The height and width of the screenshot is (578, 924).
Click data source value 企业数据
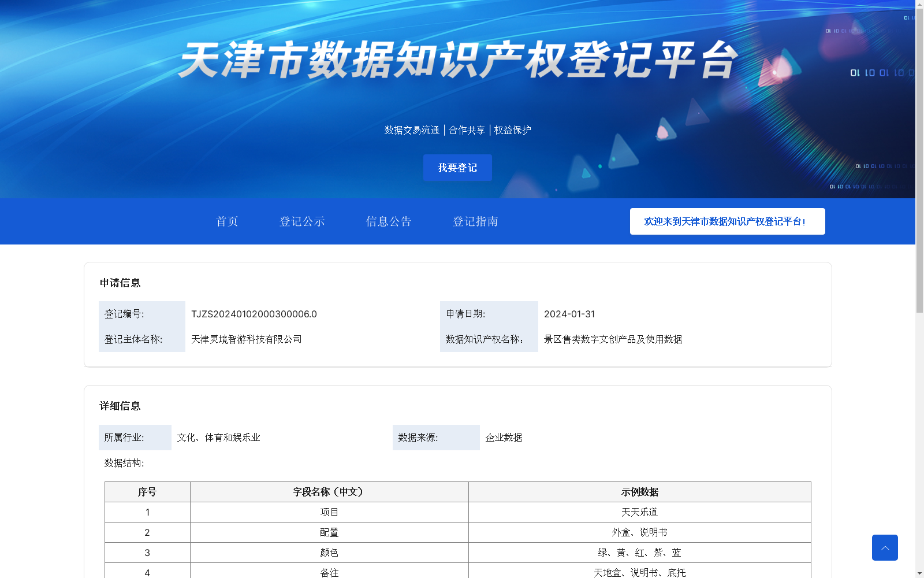coord(504,438)
